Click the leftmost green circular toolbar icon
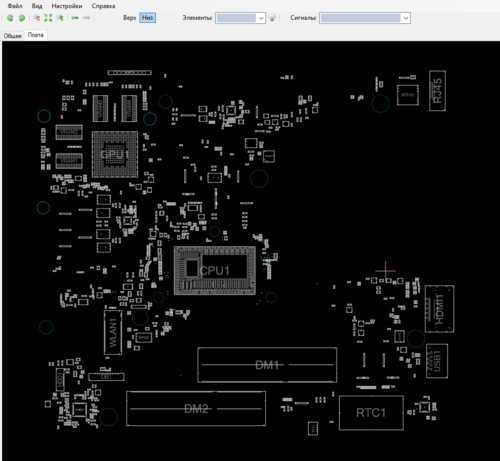 coord(10,18)
